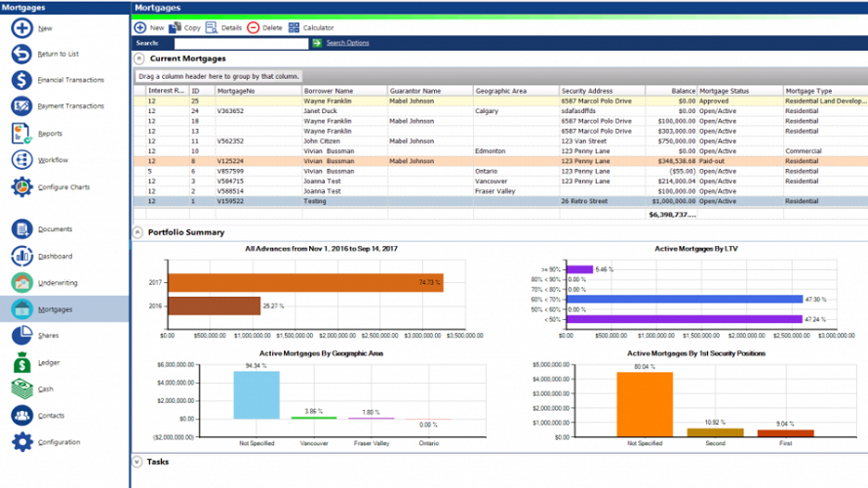Click the < 50% LTV purple bar
868x488 pixels.
pos(685,319)
